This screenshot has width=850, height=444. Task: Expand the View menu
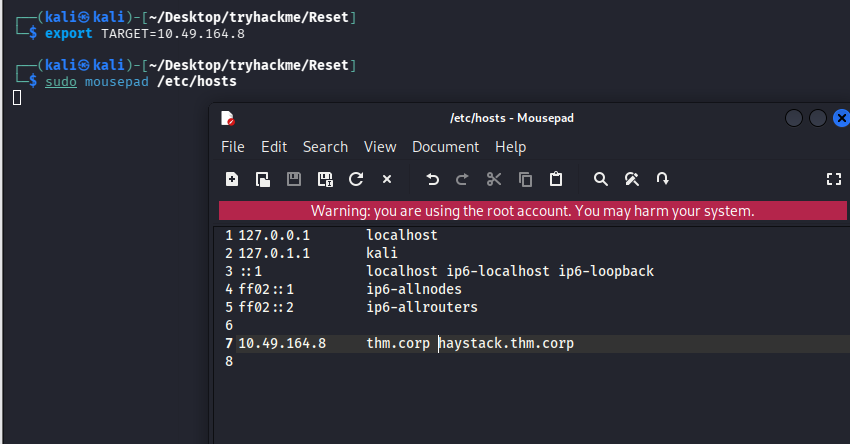point(380,147)
